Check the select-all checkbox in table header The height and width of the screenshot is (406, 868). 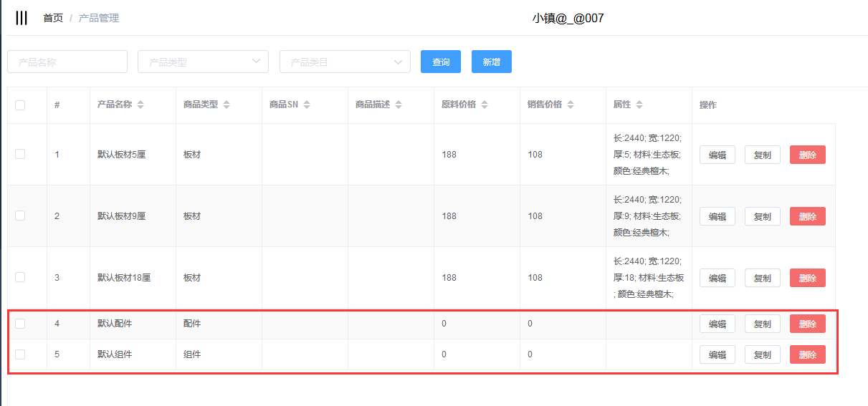coord(20,105)
